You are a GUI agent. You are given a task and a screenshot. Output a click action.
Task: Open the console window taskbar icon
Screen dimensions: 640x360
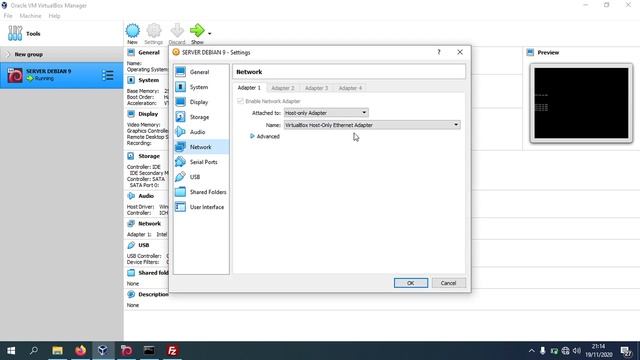tap(149, 351)
